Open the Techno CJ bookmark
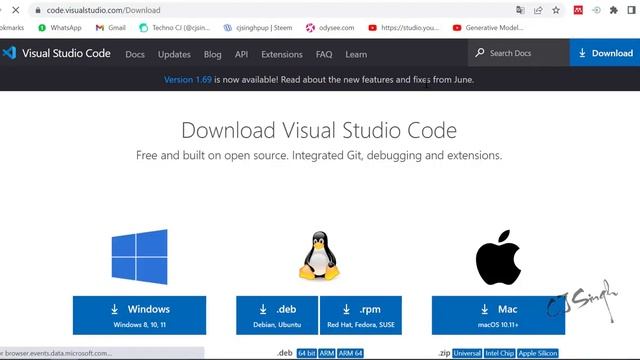The image size is (640, 360). point(174,28)
